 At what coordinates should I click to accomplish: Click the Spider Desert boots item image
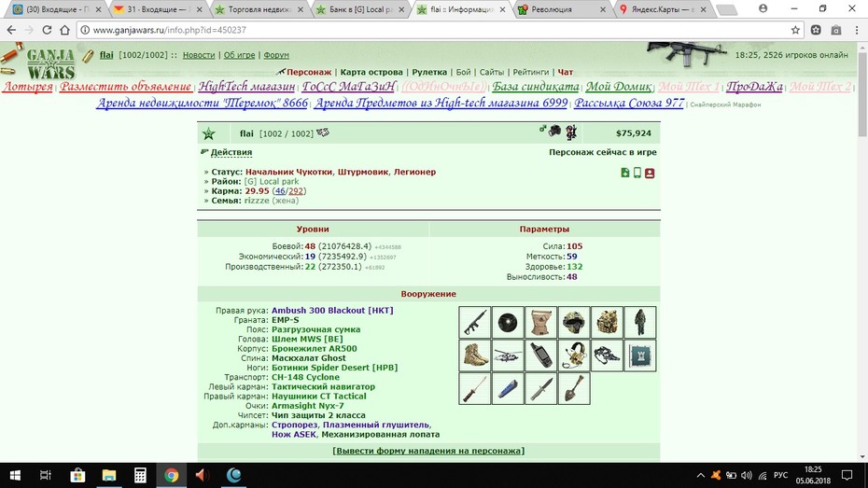coord(474,356)
